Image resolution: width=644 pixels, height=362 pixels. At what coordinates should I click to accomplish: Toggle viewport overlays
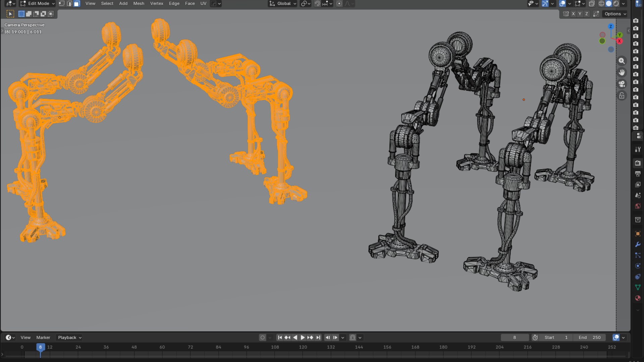click(x=562, y=4)
